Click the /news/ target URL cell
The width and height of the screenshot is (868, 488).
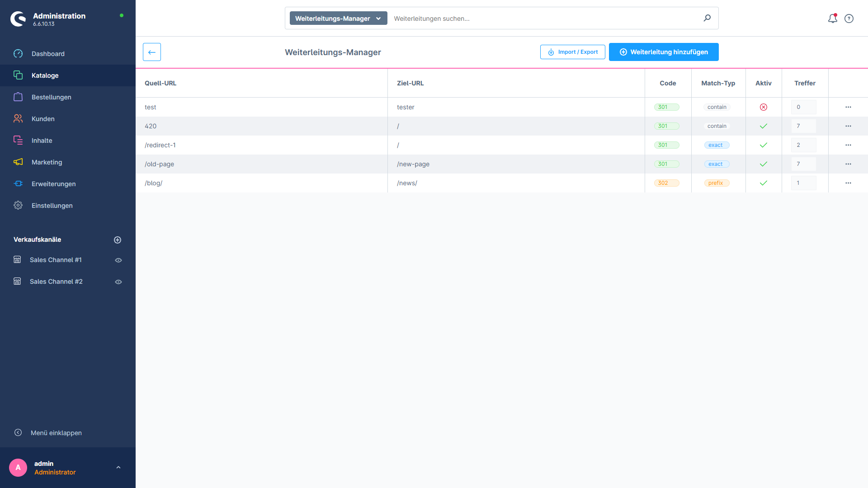click(x=516, y=183)
